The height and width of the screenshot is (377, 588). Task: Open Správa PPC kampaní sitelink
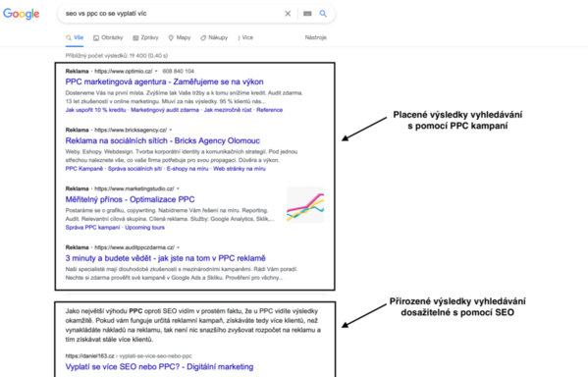92,228
